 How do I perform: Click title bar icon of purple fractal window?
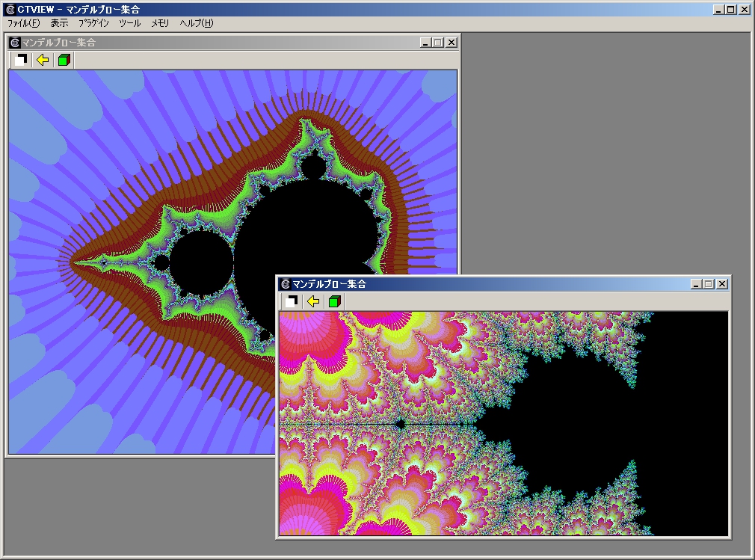pyautogui.click(x=14, y=43)
